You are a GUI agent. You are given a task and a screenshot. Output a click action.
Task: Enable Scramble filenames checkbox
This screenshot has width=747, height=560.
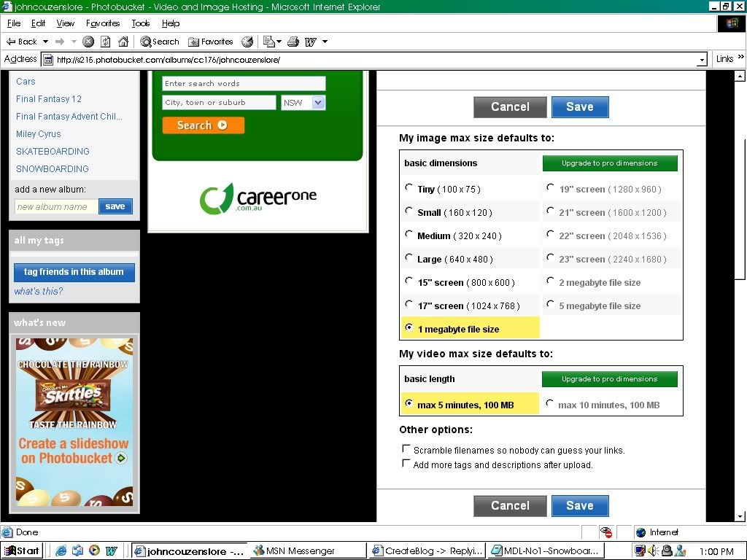406,449
